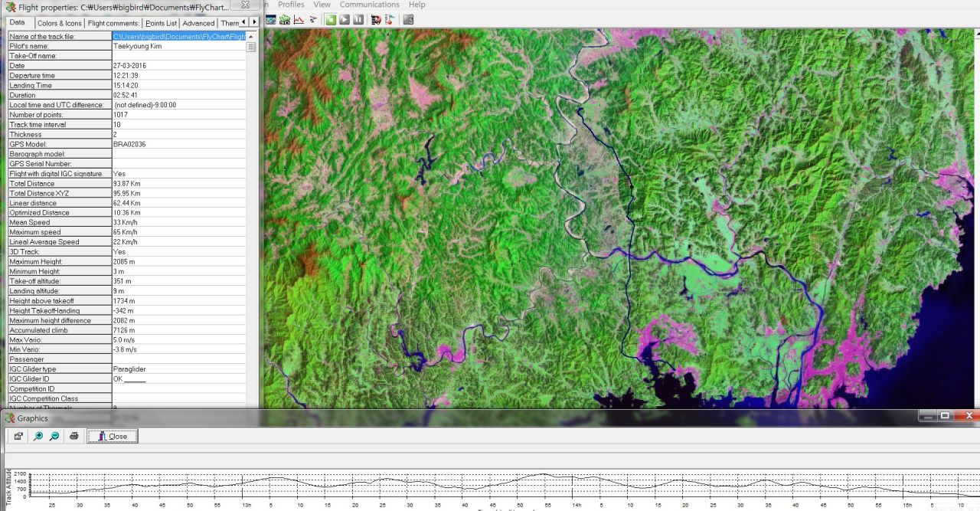Click the duration value '02:52:41'
980x511 pixels.
(x=179, y=95)
